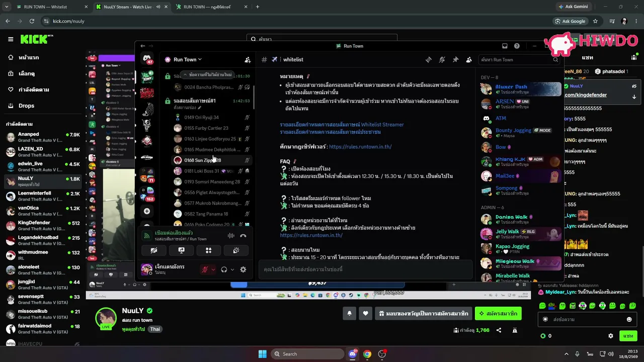The width and height of the screenshot is (644, 362).
Task: Open Discord user settings gear
Action: click(x=243, y=269)
